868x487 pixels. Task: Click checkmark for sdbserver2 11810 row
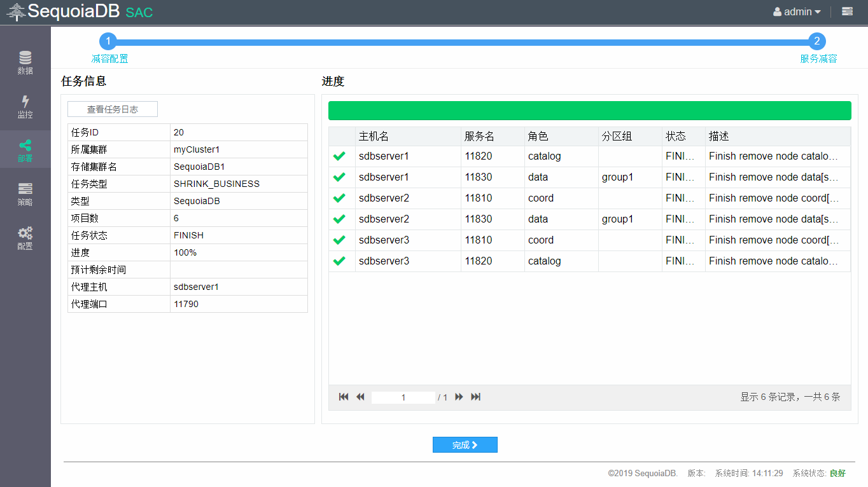point(339,198)
